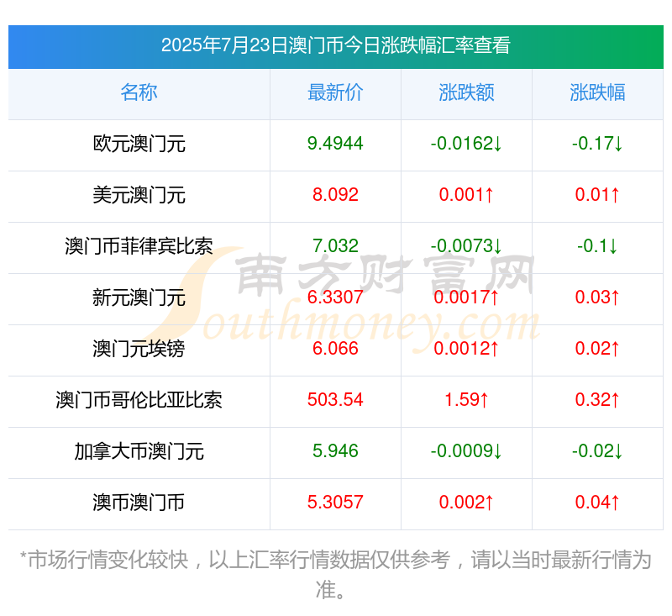Click the row name 美元澳门元
The width and height of the screenshot is (672, 616).
point(139,195)
